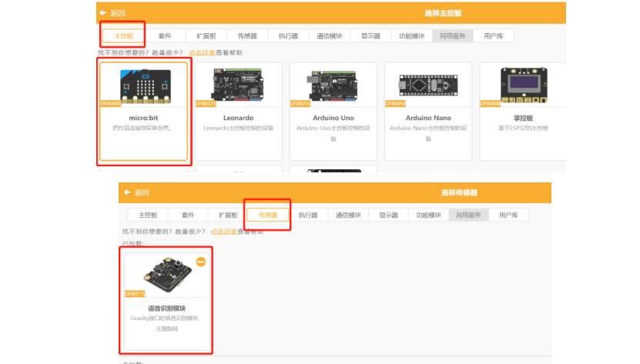The height and width of the screenshot is (364, 640).
Task: Click the 基于ESP32的主控板 description text
Action: click(x=523, y=129)
